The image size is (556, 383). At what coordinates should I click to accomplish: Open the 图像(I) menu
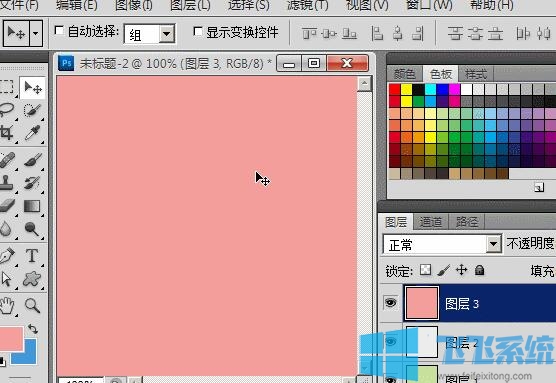(x=134, y=5)
